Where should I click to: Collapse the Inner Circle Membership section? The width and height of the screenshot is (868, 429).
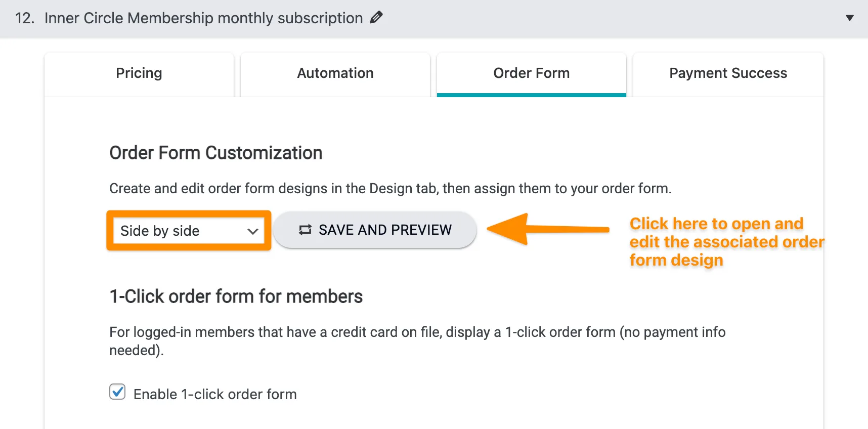pos(849,18)
